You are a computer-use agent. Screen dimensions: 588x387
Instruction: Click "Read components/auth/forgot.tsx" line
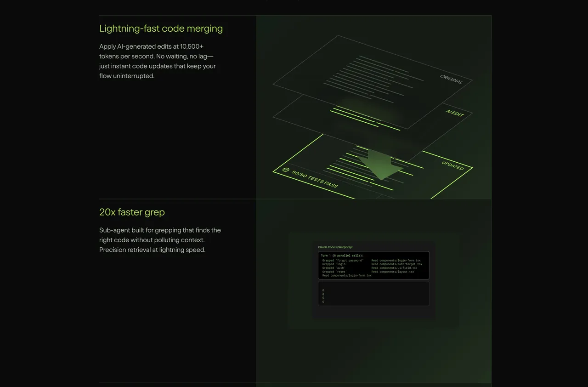(x=397, y=264)
